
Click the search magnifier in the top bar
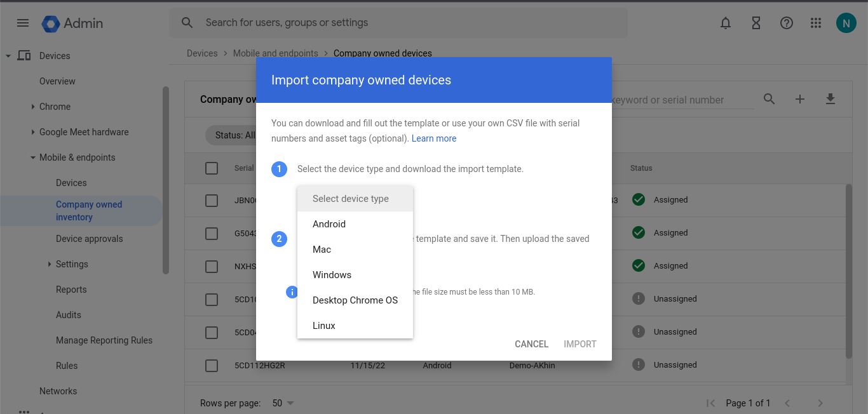(x=187, y=23)
